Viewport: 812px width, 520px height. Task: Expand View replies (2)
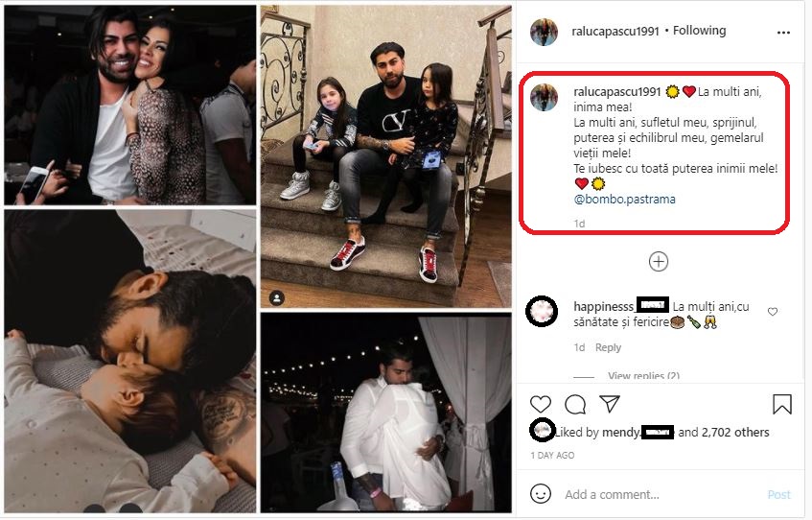click(643, 375)
